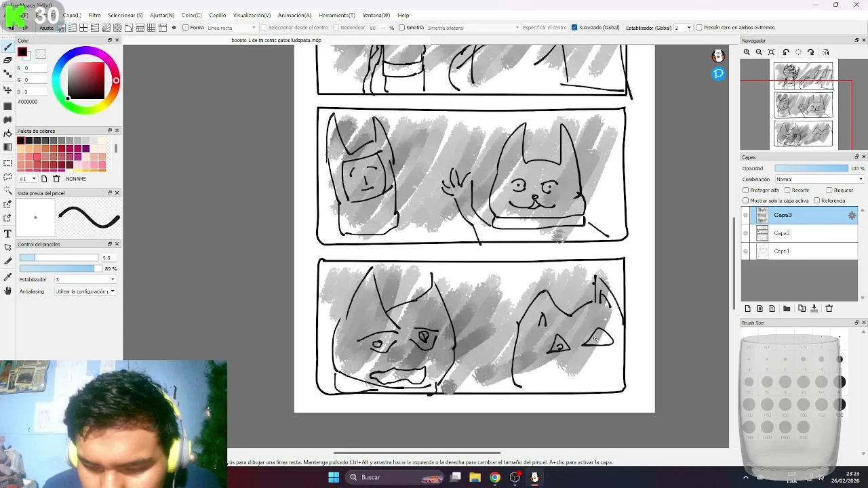868x488 pixels.
Task: Open the Antialiasing dropdown
Action: coord(85,291)
